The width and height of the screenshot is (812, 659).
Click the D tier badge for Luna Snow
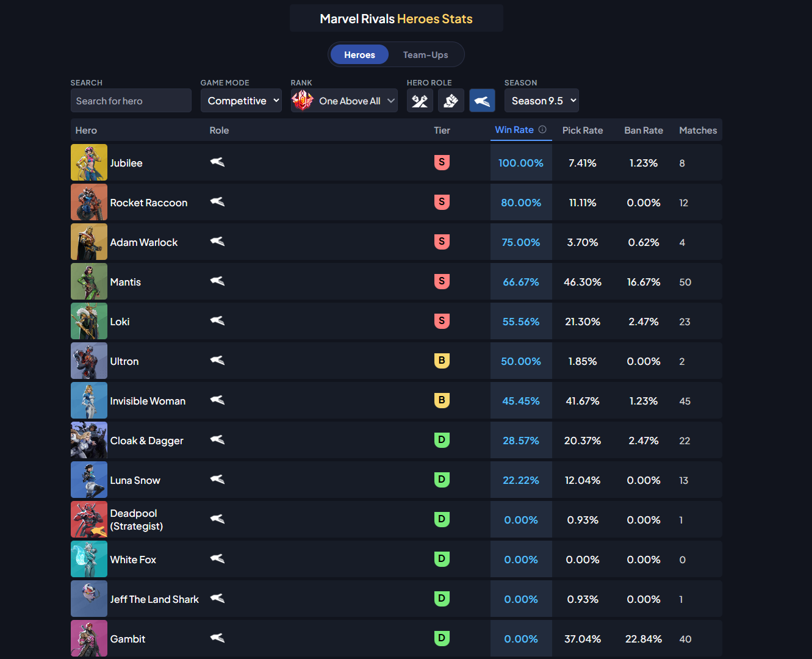pyautogui.click(x=442, y=480)
